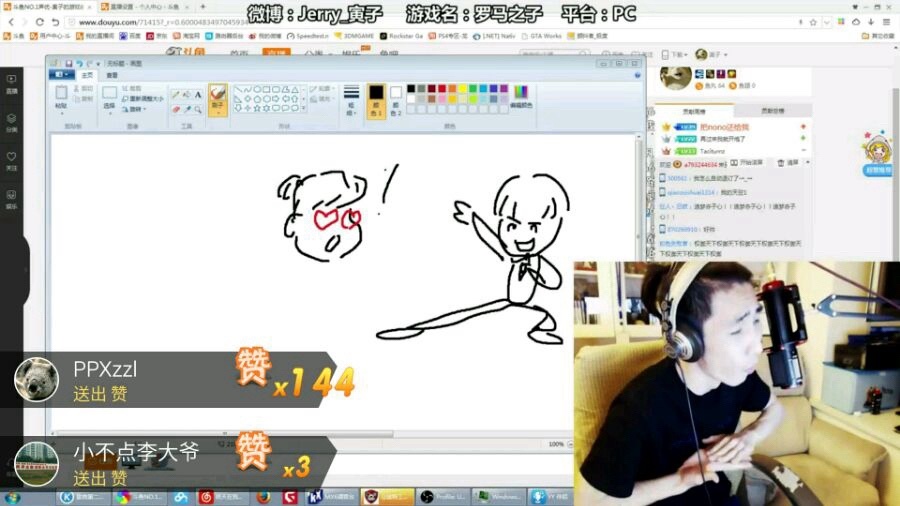
Task: Switch to Paint View ribbon tab
Action: click(x=112, y=75)
